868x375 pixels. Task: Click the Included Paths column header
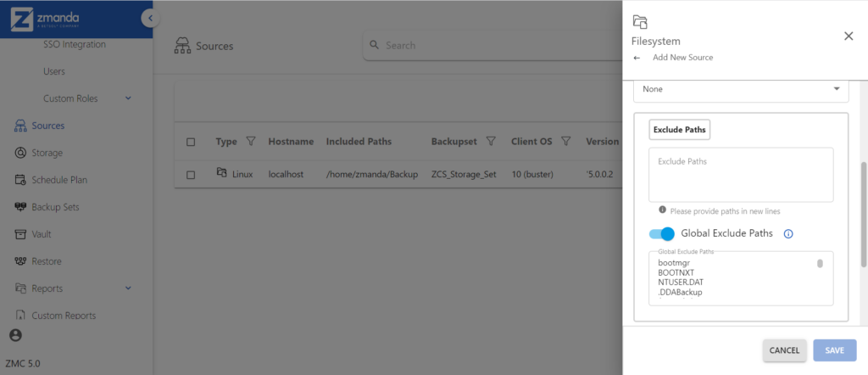coord(359,142)
